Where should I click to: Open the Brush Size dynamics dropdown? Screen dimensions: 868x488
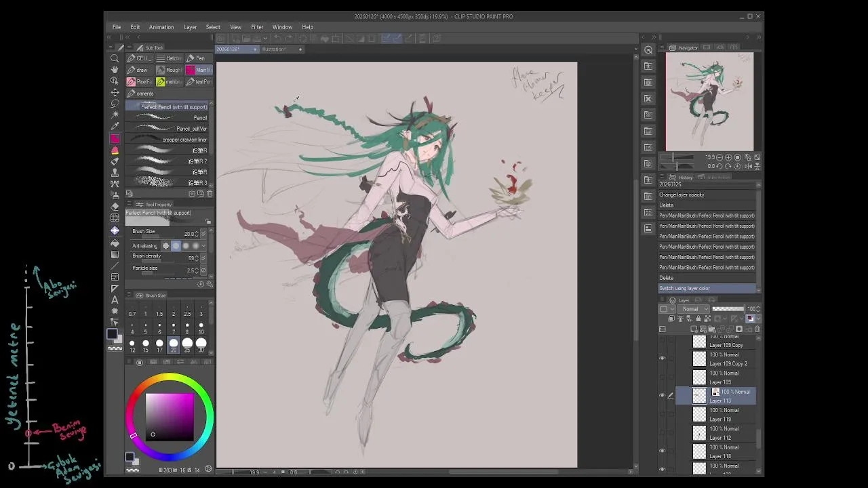pos(203,234)
